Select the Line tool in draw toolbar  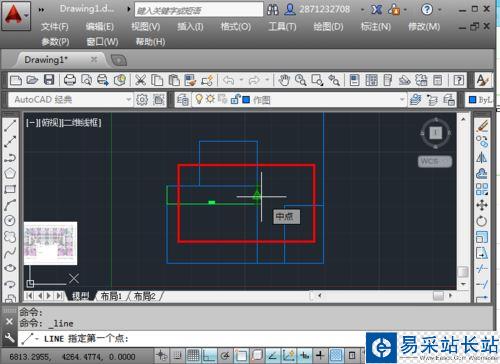10,126
